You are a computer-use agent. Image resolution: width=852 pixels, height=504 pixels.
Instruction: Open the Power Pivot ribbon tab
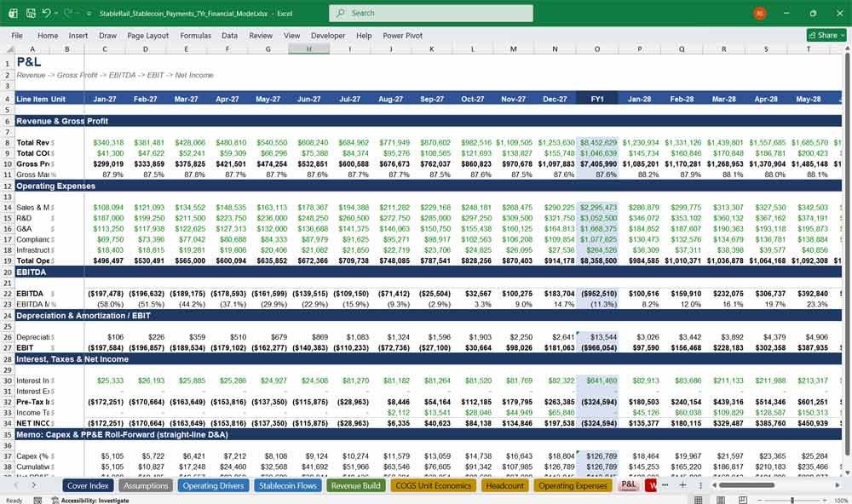[402, 35]
